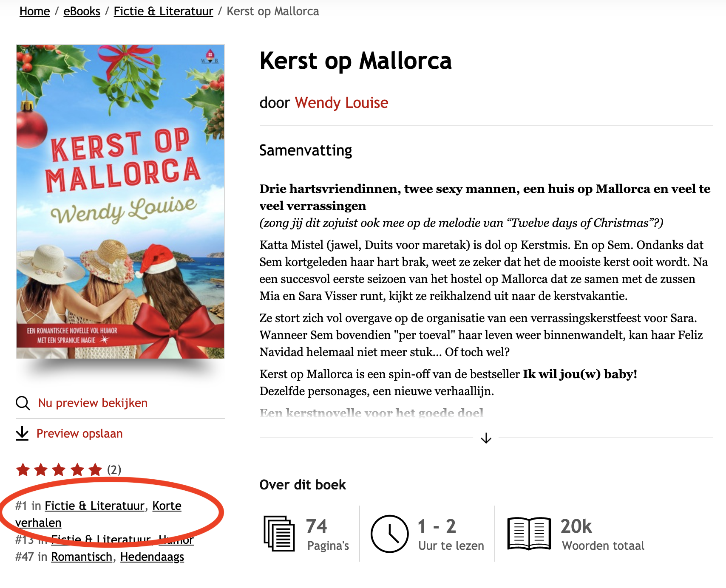Open Korte verhalen category link
The height and width of the screenshot is (588, 726).
(x=98, y=514)
